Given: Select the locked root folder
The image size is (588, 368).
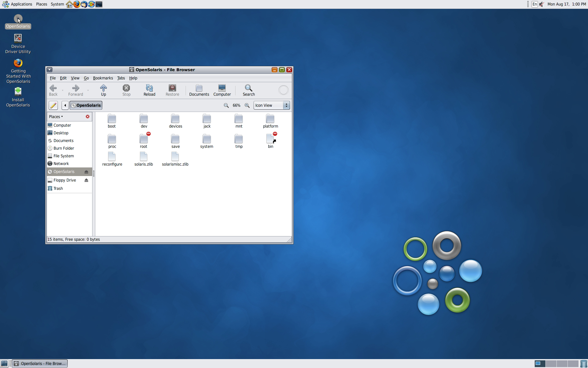Looking at the screenshot, I should (144, 140).
